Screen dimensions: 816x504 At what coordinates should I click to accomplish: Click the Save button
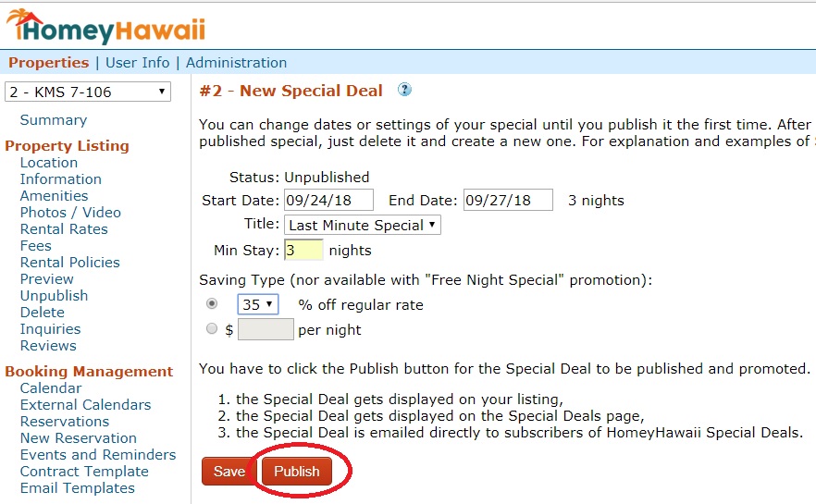click(229, 472)
